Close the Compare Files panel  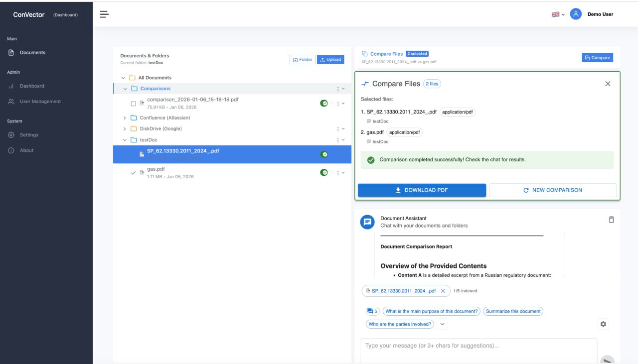pyautogui.click(x=608, y=84)
